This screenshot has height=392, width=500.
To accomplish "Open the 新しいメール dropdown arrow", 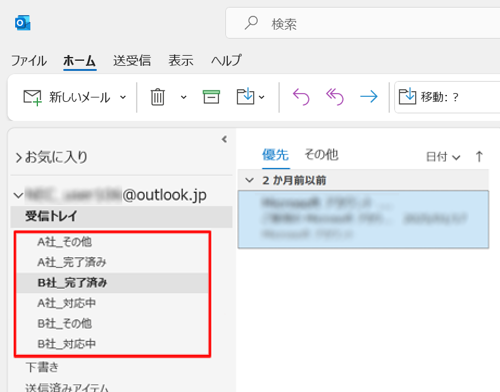I will tap(123, 97).
